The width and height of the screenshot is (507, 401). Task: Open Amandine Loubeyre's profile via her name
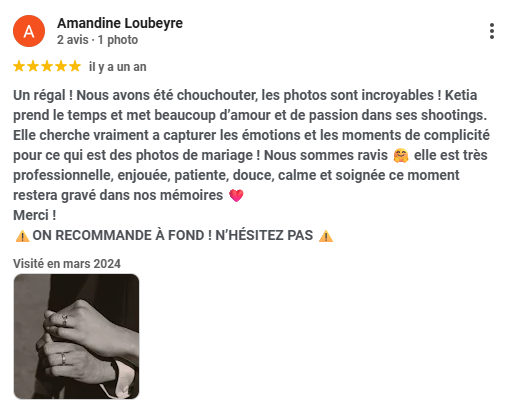coord(120,23)
